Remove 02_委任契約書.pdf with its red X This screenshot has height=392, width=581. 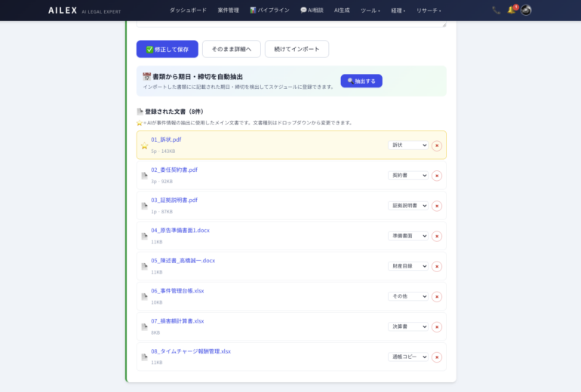click(x=437, y=176)
